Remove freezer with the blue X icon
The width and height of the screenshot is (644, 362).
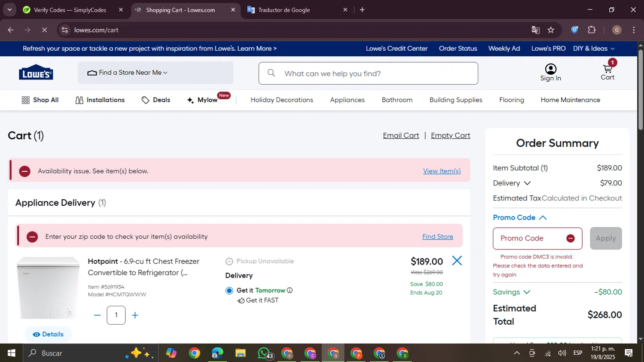[x=457, y=261]
